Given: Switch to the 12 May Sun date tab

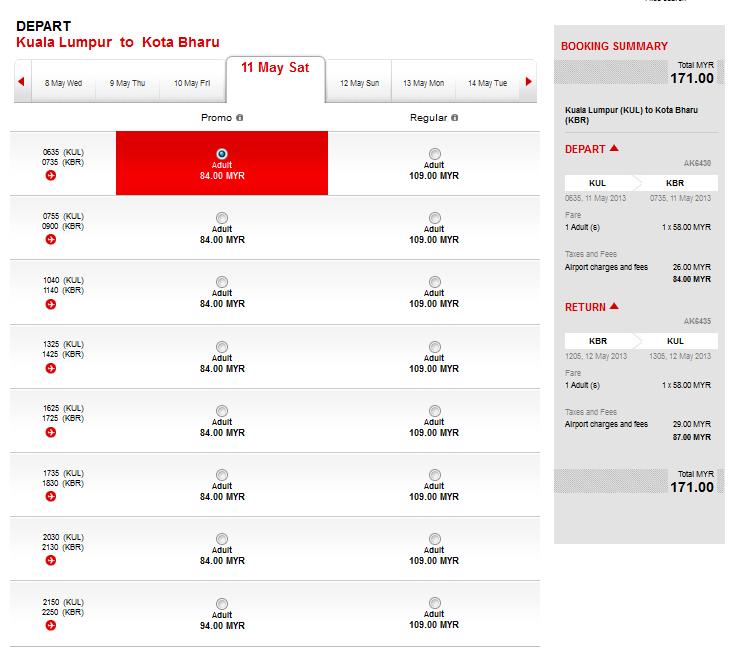Looking at the screenshot, I should tap(359, 83).
